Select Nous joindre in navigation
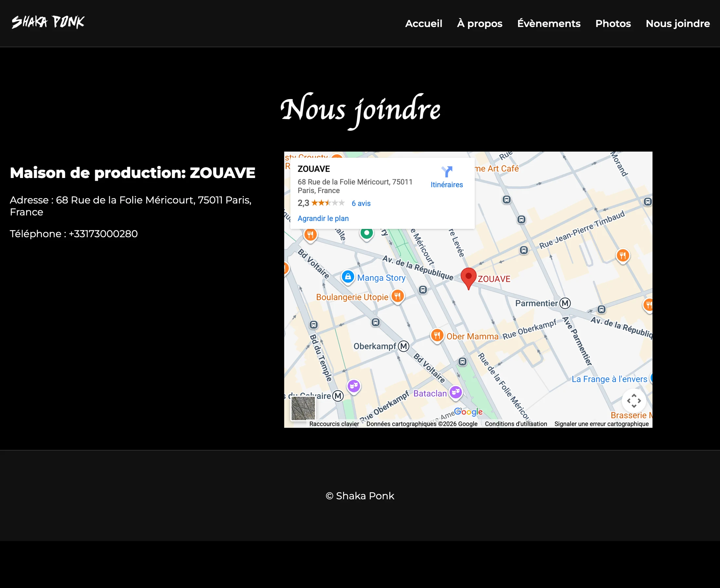 coord(678,23)
